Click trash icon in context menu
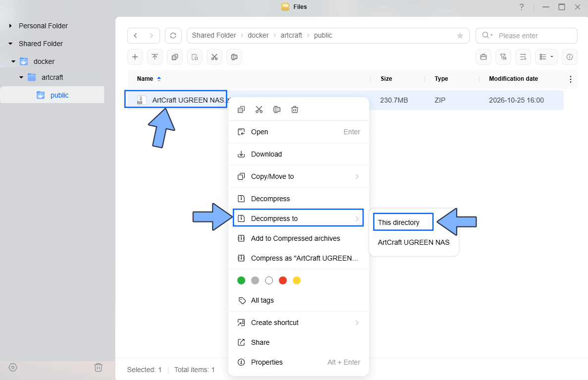 point(295,109)
